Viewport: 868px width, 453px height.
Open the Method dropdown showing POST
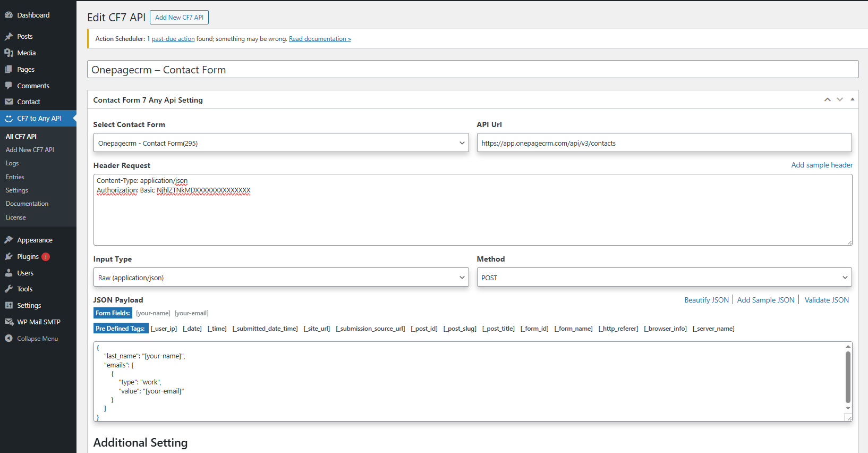coord(664,278)
